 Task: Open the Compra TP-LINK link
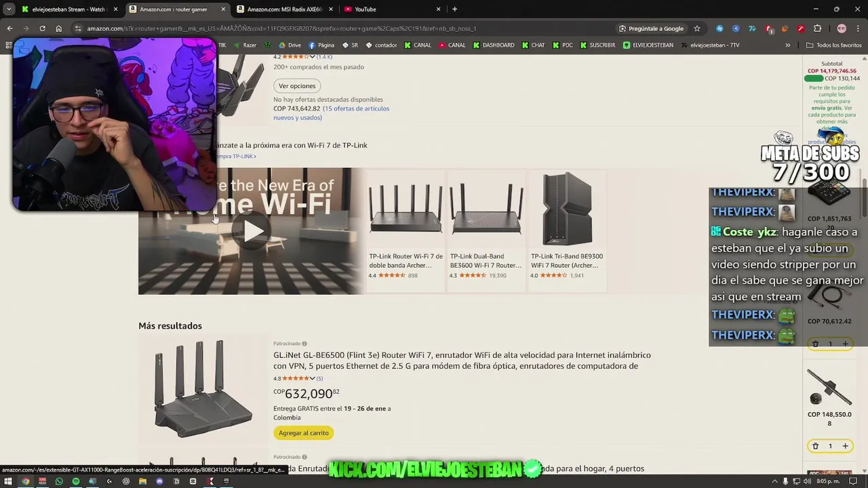tap(235, 156)
